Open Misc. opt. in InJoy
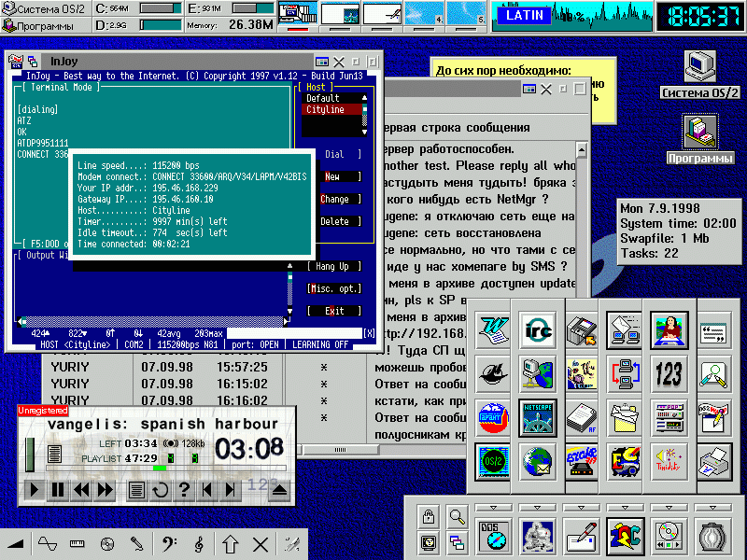 [334, 288]
